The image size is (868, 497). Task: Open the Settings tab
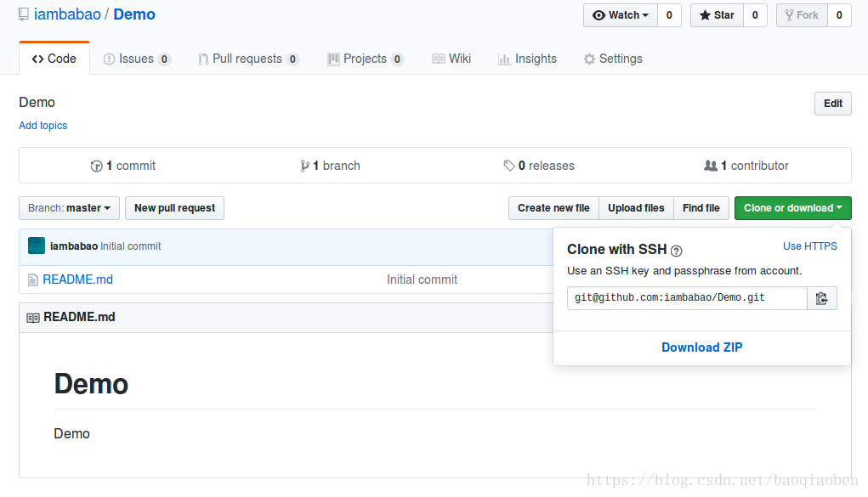[x=613, y=59]
